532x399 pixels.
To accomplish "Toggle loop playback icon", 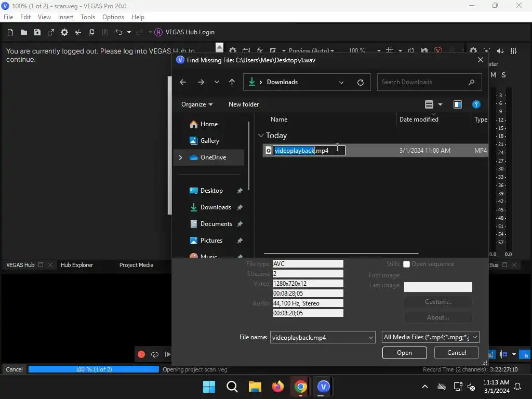I will click(x=155, y=354).
